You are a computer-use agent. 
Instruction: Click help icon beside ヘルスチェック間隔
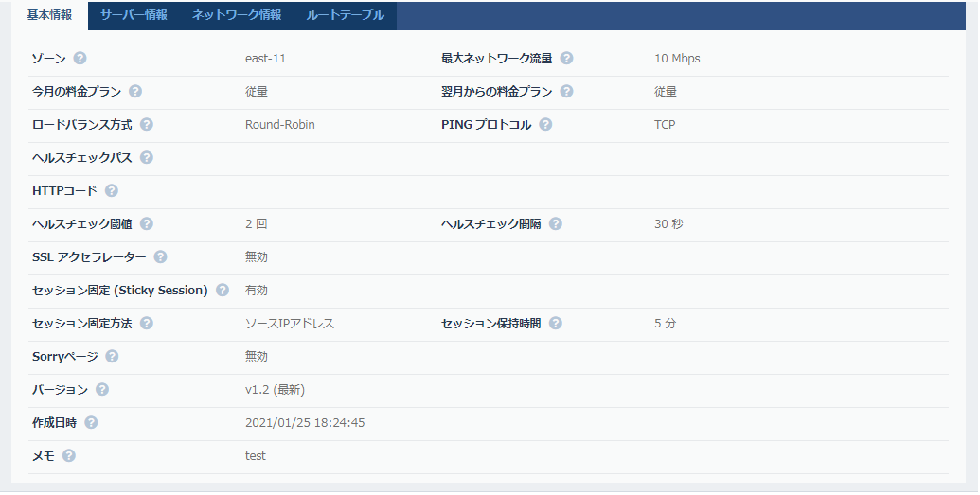click(556, 224)
